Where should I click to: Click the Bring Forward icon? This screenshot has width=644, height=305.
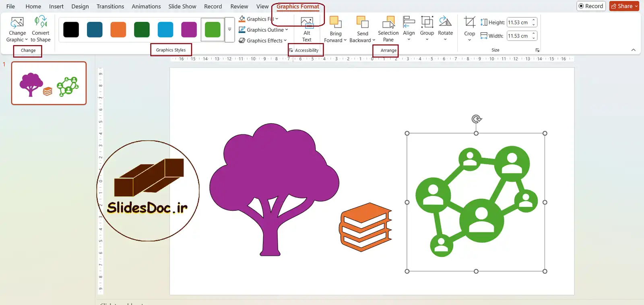click(x=335, y=23)
